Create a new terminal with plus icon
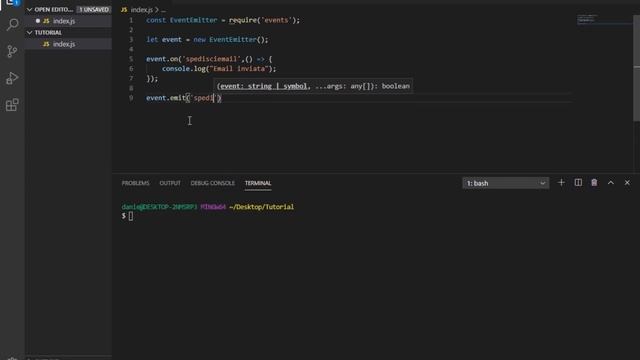640x360 pixels. tap(561, 183)
